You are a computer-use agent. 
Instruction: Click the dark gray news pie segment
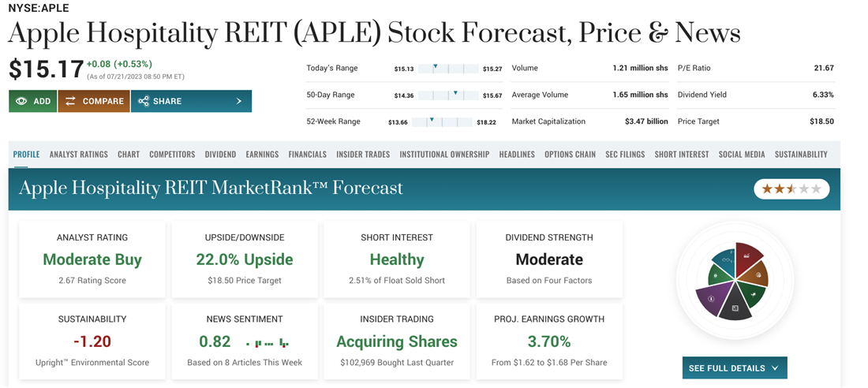pos(735,306)
